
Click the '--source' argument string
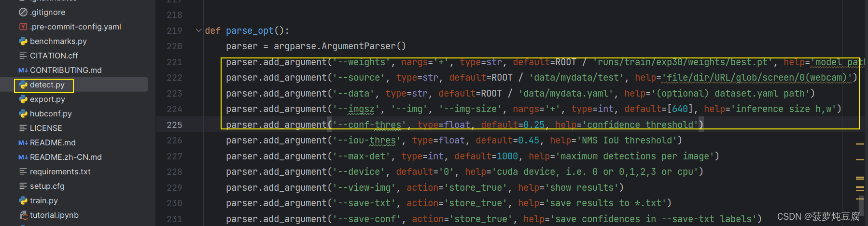coord(359,78)
